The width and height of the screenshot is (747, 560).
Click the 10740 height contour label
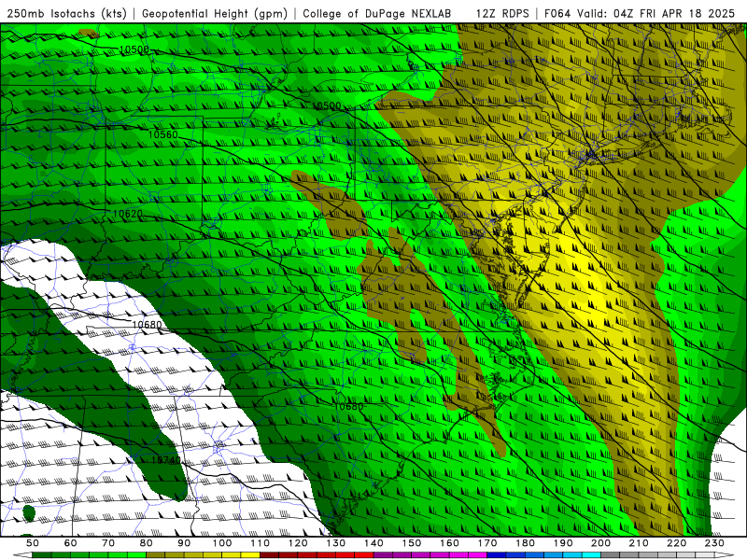point(167,460)
